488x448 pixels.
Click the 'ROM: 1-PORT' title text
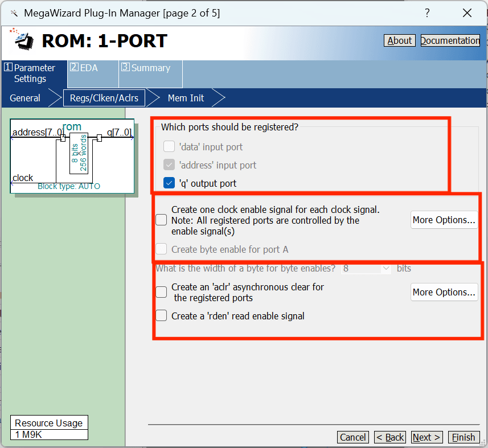tap(105, 41)
